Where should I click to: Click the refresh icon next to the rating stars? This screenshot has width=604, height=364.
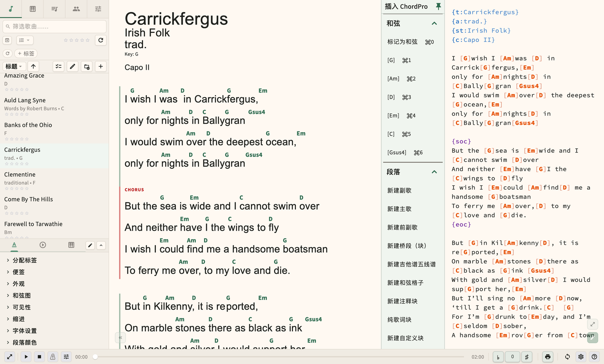pyautogui.click(x=101, y=40)
